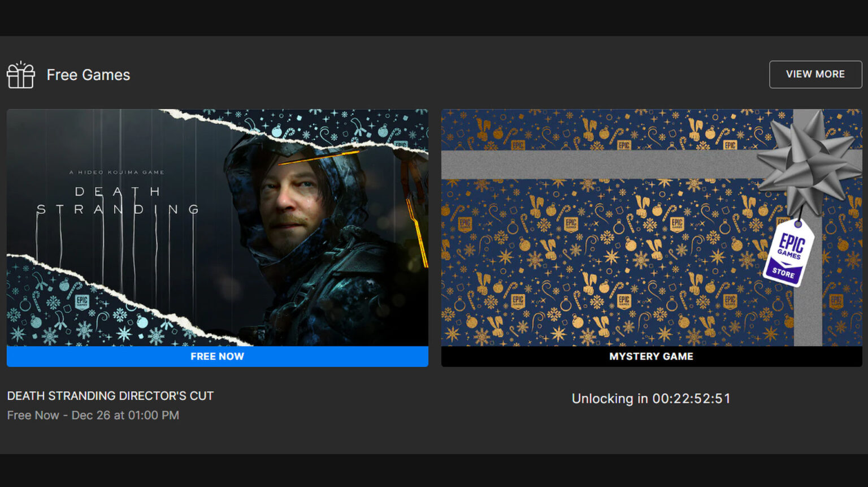Open the Death Stranding game artwork

pos(218,227)
